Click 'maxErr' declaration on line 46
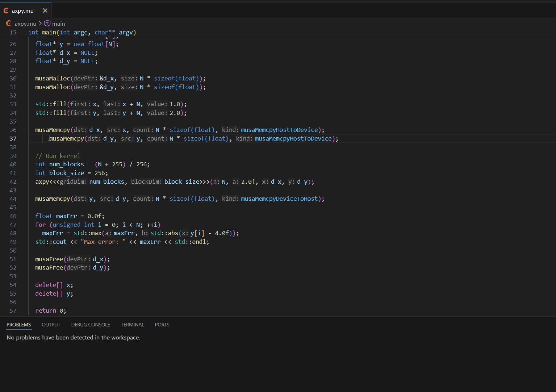556x392 pixels. pyautogui.click(x=67, y=216)
